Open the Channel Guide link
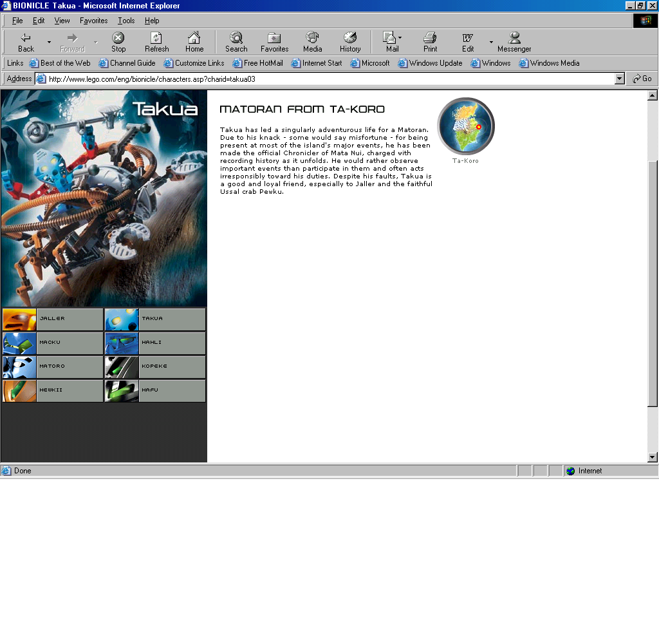The height and width of the screenshot is (644, 659). coord(127,63)
